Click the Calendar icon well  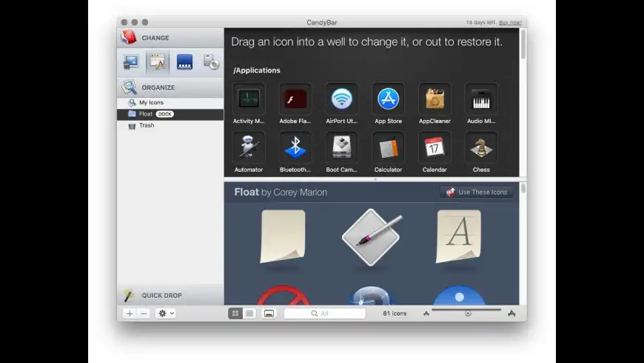(x=435, y=147)
